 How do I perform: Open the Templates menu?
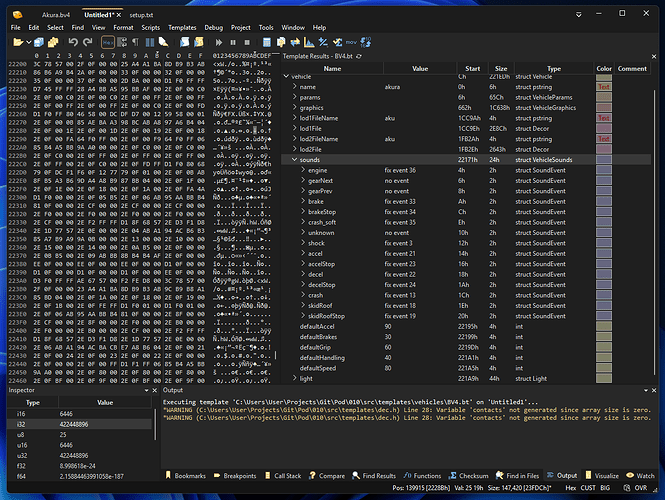(181, 27)
